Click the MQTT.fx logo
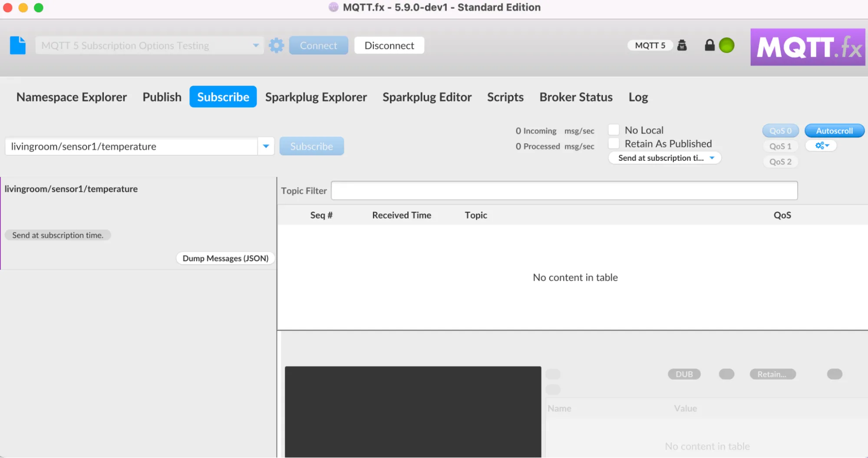This screenshot has height=458, width=868. [808, 47]
